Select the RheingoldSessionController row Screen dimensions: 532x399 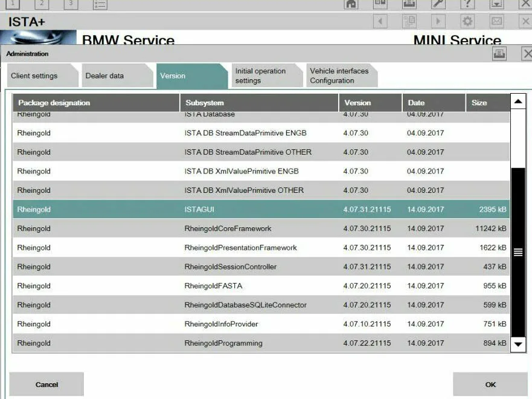pyautogui.click(x=261, y=267)
